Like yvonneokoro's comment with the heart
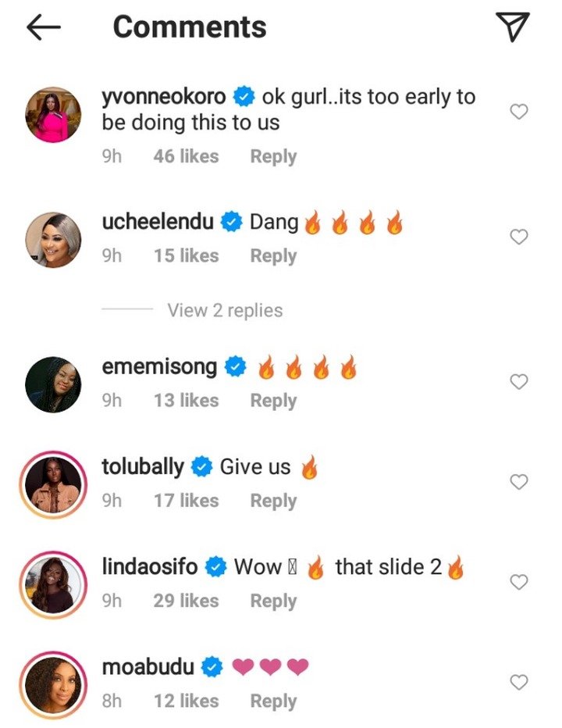Image resolution: width=562 pixels, height=728 pixels. click(518, 112)
